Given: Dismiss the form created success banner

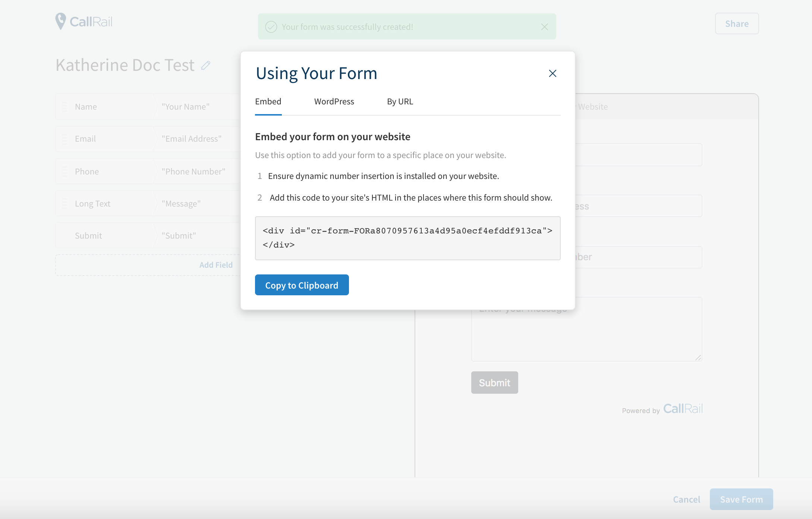Looking at the screenshot, I should [544, 27].
